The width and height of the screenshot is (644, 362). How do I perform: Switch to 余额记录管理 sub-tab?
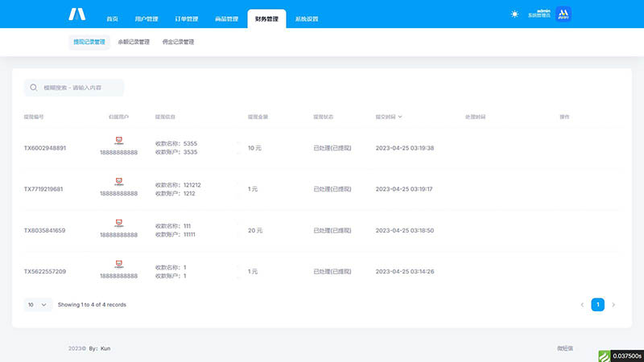tap(134, 42)
